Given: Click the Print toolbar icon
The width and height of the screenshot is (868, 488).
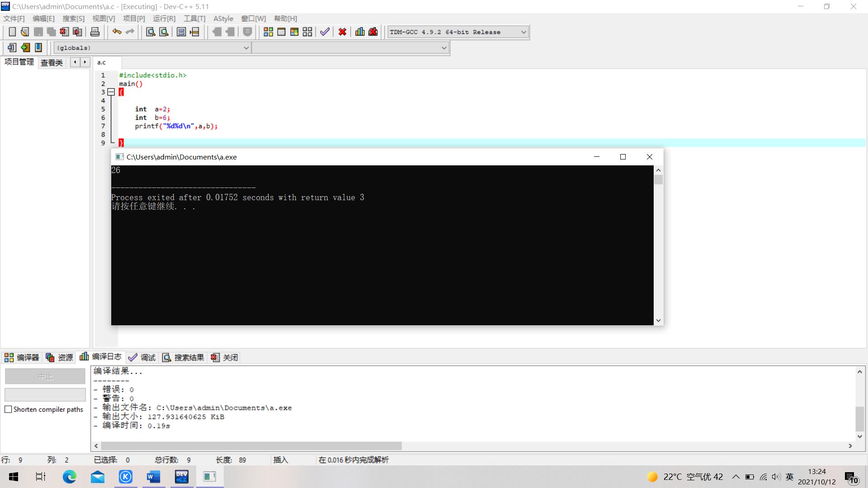Looking at the screenshot, I should (x=95, y=32).
